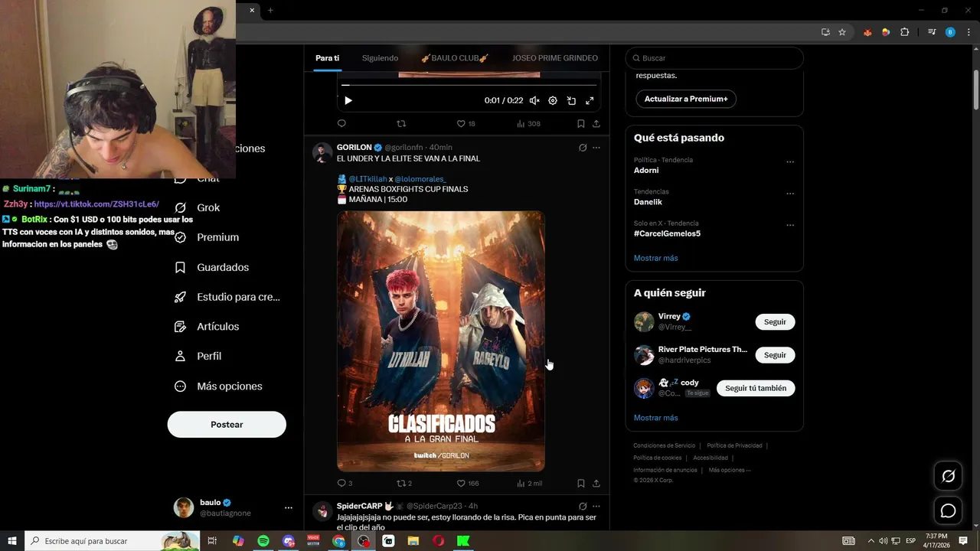Show more trends under Qué está pasando
The width and height of the screenshot is (980, 551).
656,258
